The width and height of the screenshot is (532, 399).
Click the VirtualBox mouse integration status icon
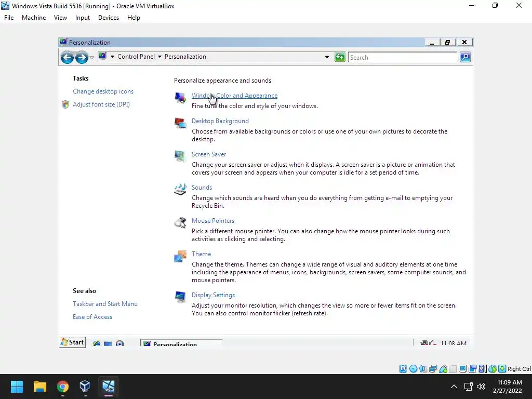(x=493, y=369)
